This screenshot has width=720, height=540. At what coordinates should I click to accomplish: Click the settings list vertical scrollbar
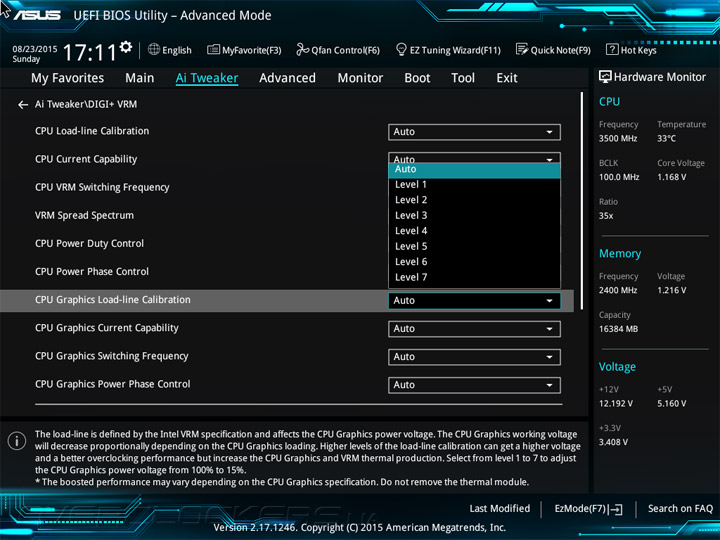point(582,201)
